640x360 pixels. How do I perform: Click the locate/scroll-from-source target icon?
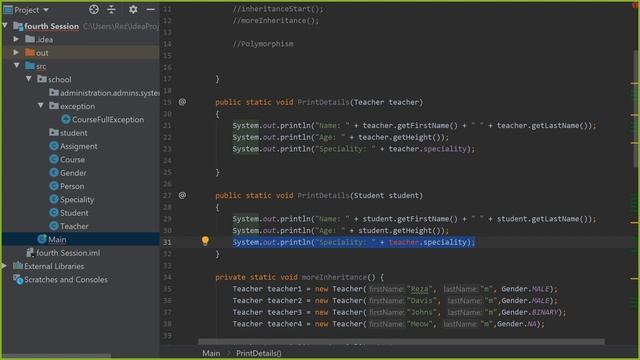(94, 9)
